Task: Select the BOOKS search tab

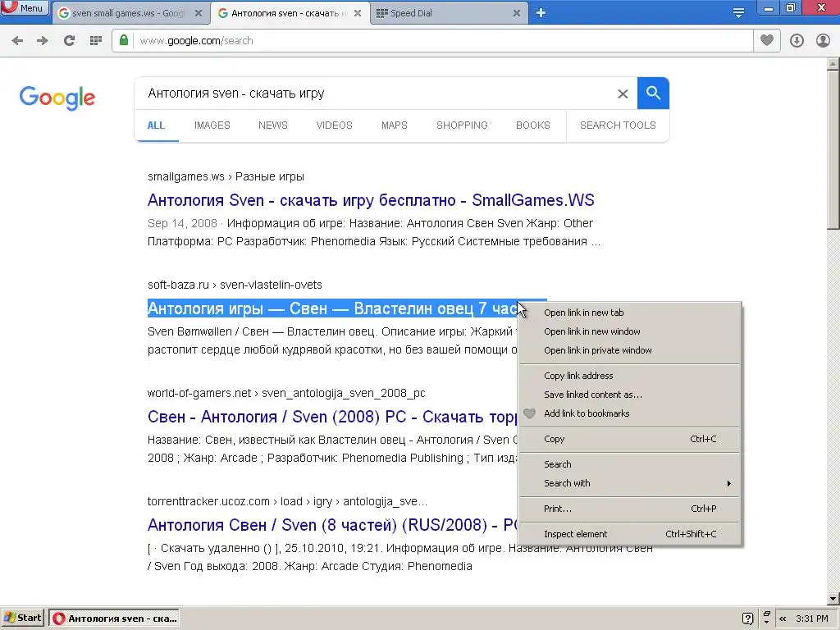Action: pos(533,126)
